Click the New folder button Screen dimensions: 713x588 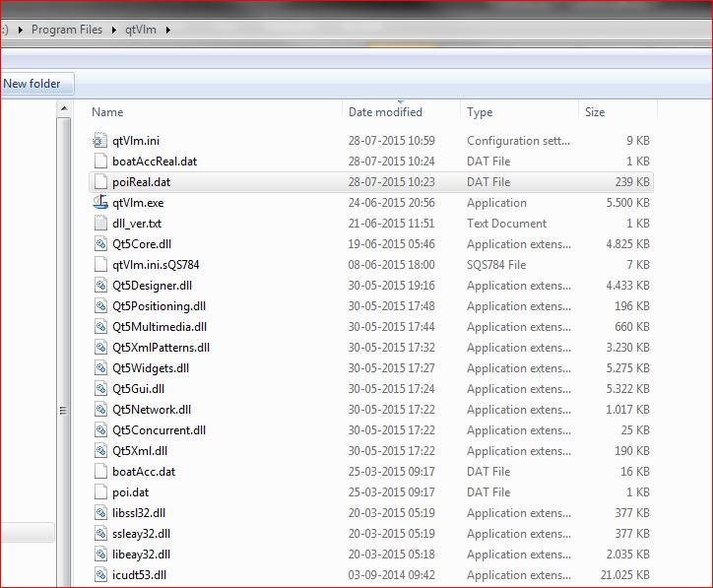[32, 84]
